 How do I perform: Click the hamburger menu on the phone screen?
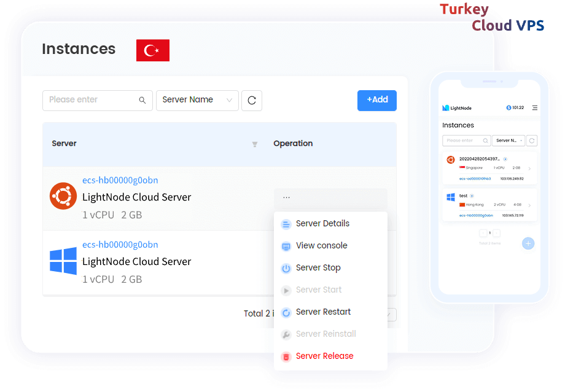(535, 108)
